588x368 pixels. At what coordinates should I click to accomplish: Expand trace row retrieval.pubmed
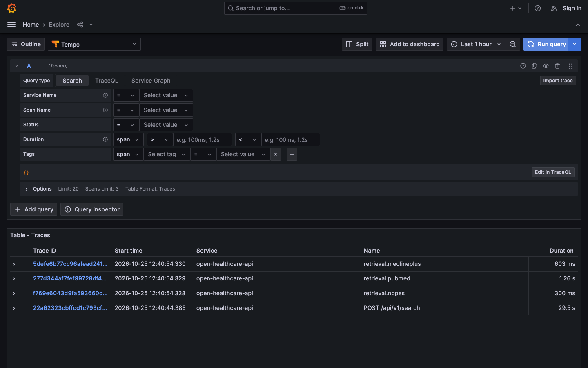click(14, 278)
